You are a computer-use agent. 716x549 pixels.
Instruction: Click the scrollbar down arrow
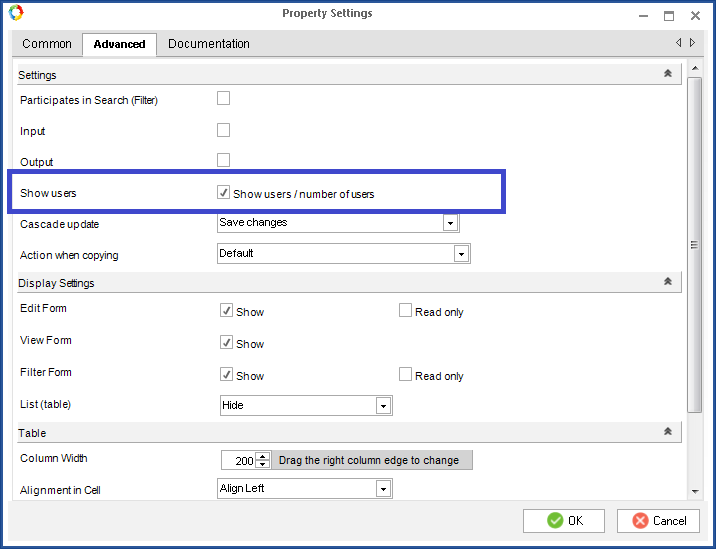pyautogui.click(x=695, y=492)
